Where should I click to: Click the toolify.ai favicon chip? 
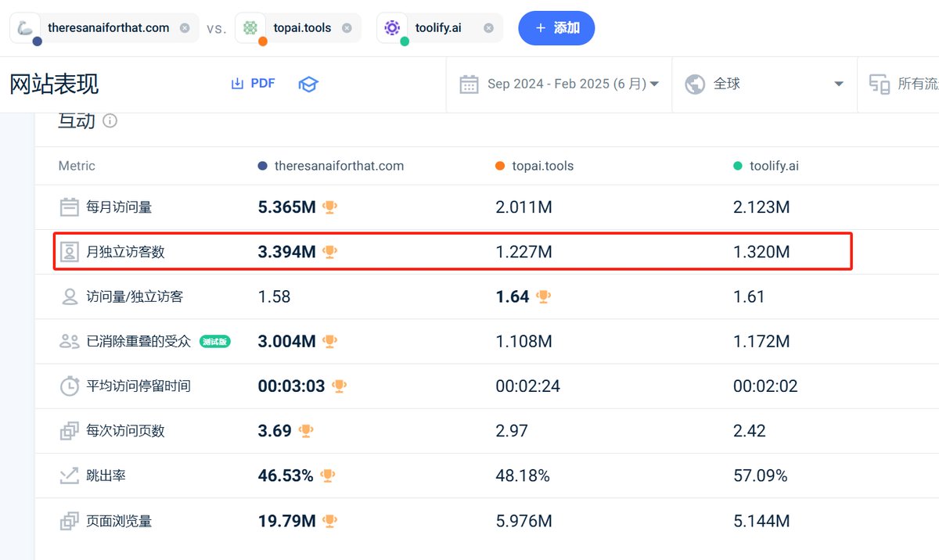[x=392, y=28]
